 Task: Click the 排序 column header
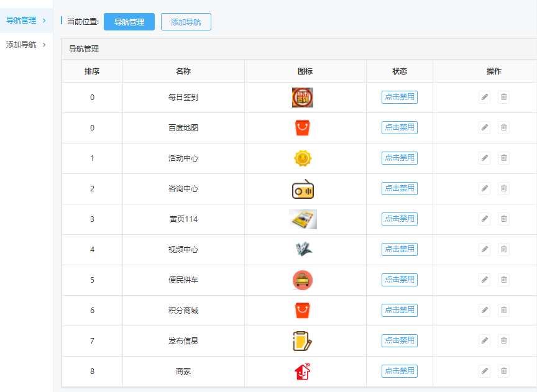pyautogui.click(x=92, y=71)
